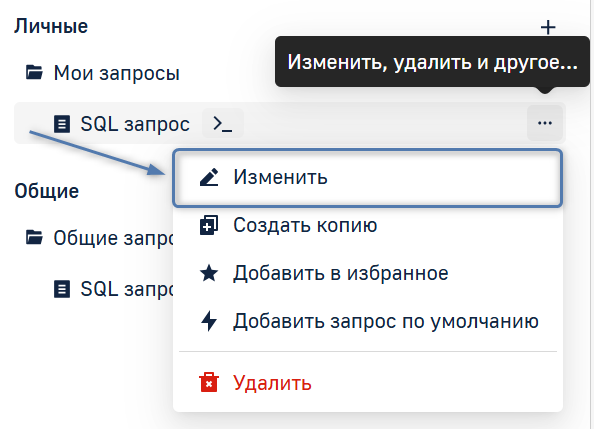Click the plus icon next to Личные
This screenshot has width=594, height=429.
coord(548,27)
